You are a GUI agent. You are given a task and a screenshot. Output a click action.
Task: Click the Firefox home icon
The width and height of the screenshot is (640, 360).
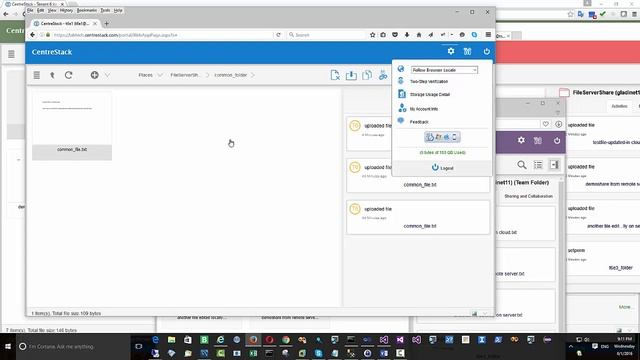(x=419, y=35)
